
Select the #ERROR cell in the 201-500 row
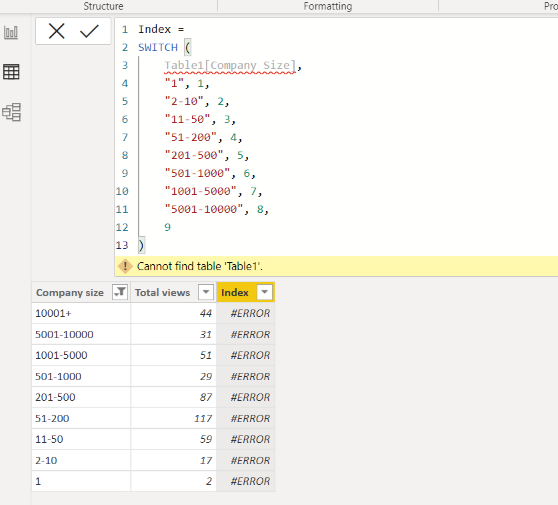(246, 397)
